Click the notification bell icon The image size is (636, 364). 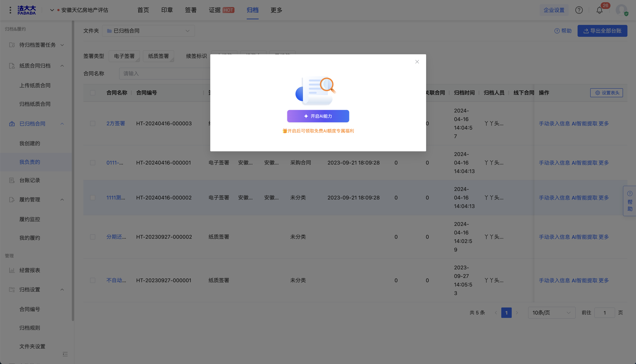click(599, 10)
